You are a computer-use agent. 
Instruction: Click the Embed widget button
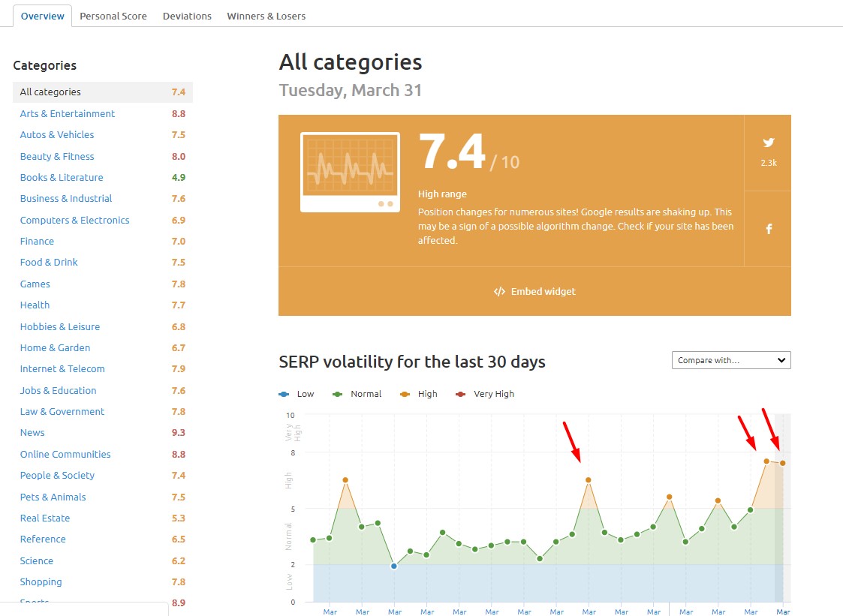(x=534, y=292)
